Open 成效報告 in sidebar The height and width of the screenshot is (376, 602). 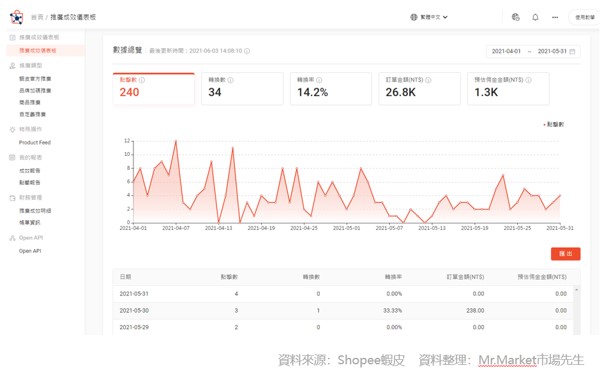30,171
